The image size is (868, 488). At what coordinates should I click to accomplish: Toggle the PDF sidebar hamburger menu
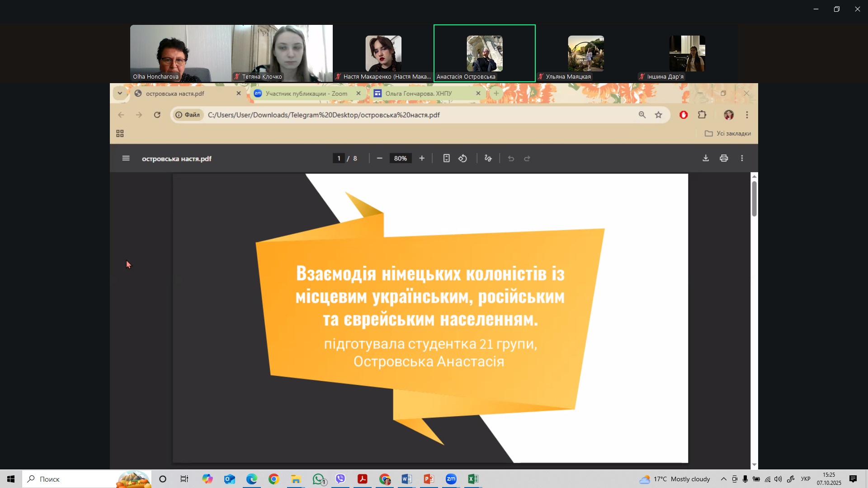pos(126,158)
